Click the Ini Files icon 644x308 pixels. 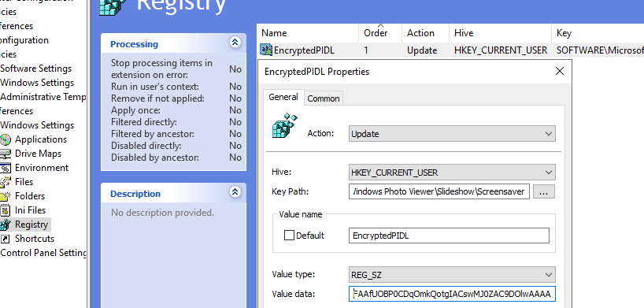point(6,210)
